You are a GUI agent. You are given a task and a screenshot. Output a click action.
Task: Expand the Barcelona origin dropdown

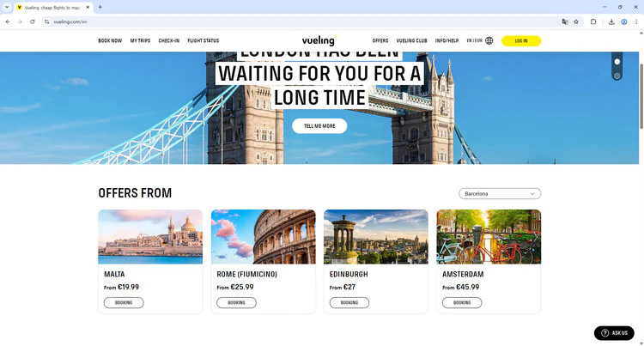[500, 194]
